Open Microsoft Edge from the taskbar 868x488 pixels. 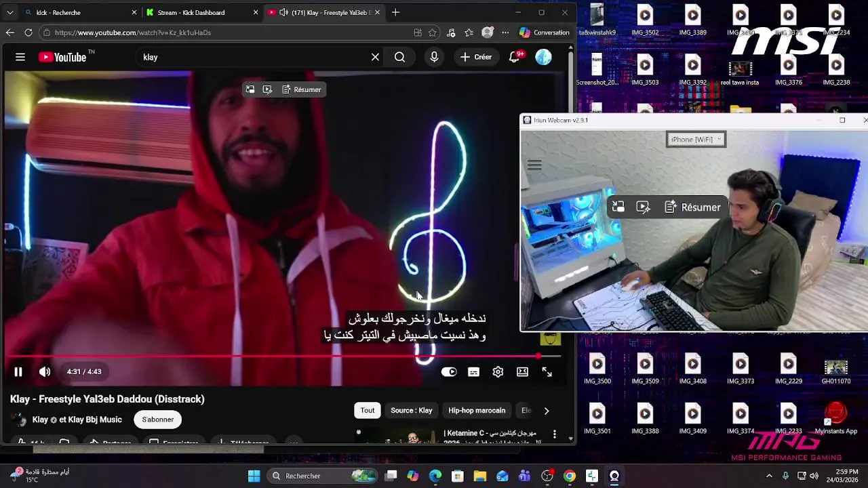click(435, 476)
